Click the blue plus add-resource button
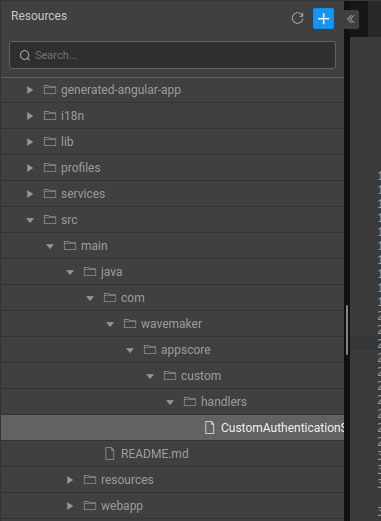The image size is (381, 521). 323,19
